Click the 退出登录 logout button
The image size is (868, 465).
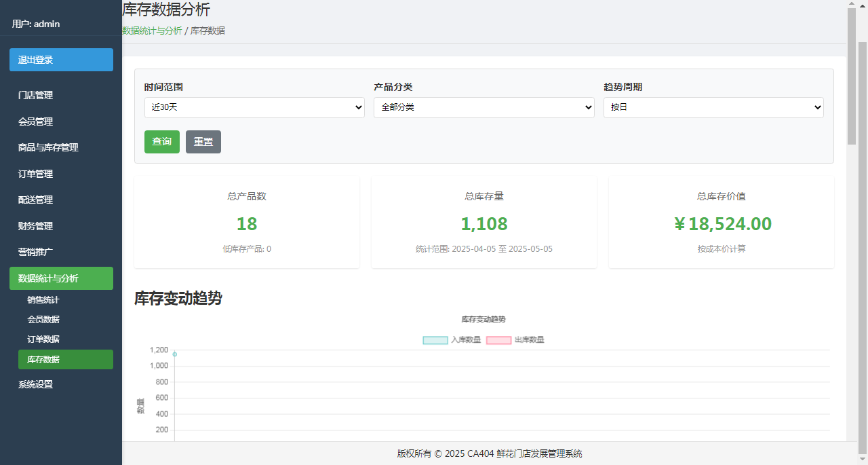61,60
